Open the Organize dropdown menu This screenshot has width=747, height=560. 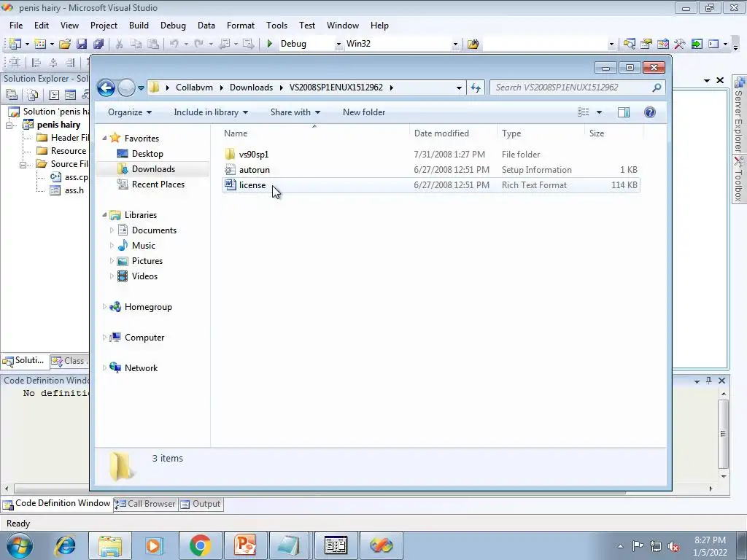(130, 112)
